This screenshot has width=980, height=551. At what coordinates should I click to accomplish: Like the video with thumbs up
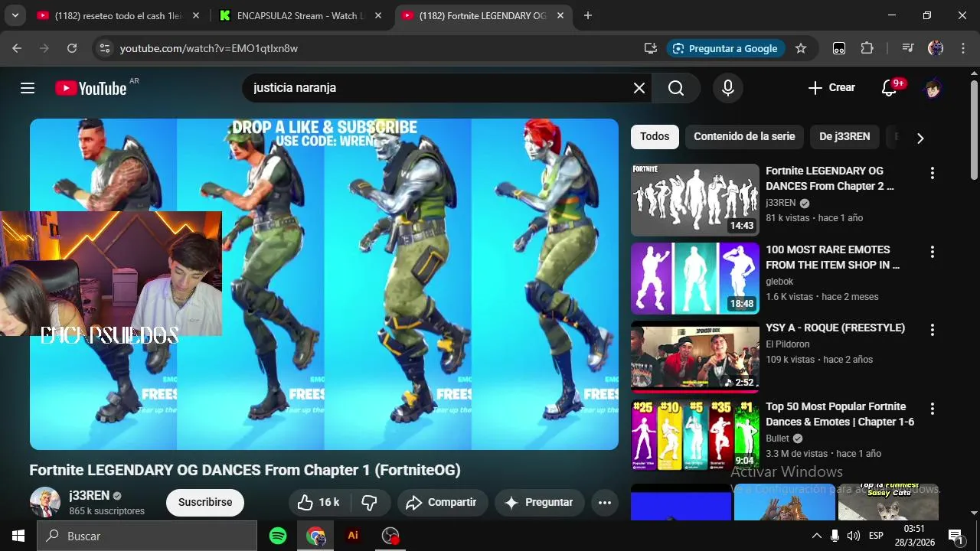click(x=318, y=503)
